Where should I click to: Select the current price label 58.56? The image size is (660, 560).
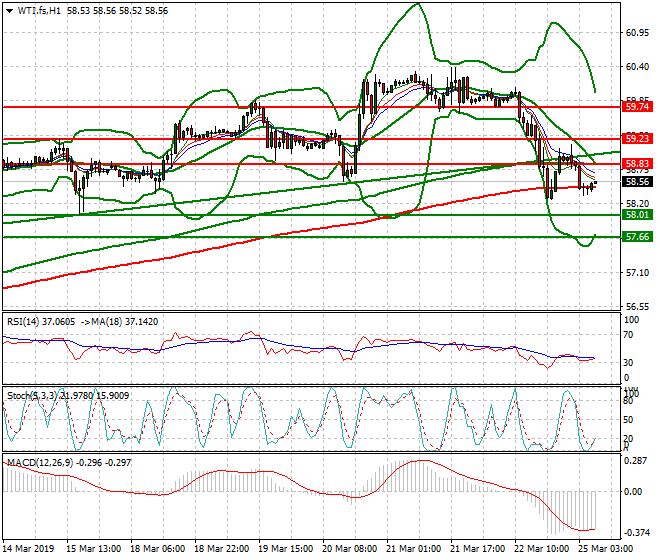(x=637, y=182)
